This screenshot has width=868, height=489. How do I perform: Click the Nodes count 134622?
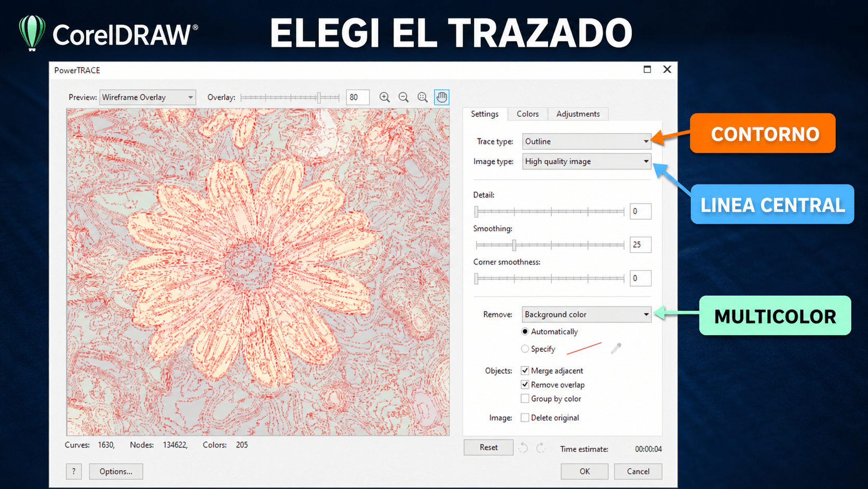pos(175,445)
